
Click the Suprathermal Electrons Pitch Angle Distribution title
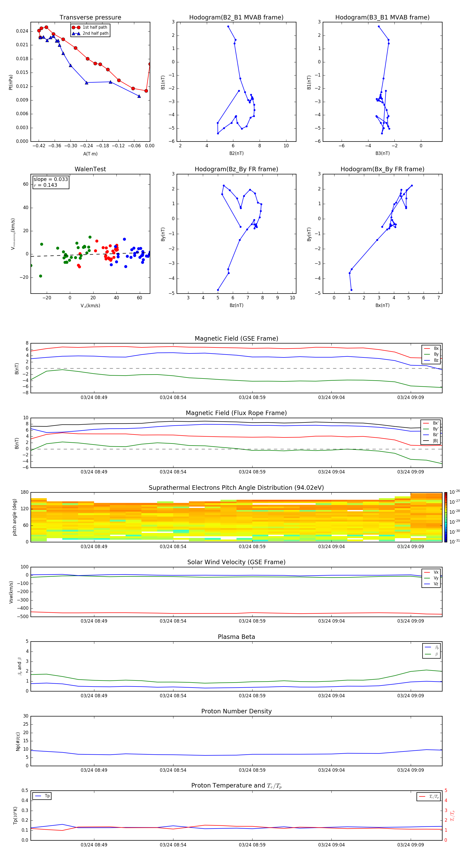236,488
